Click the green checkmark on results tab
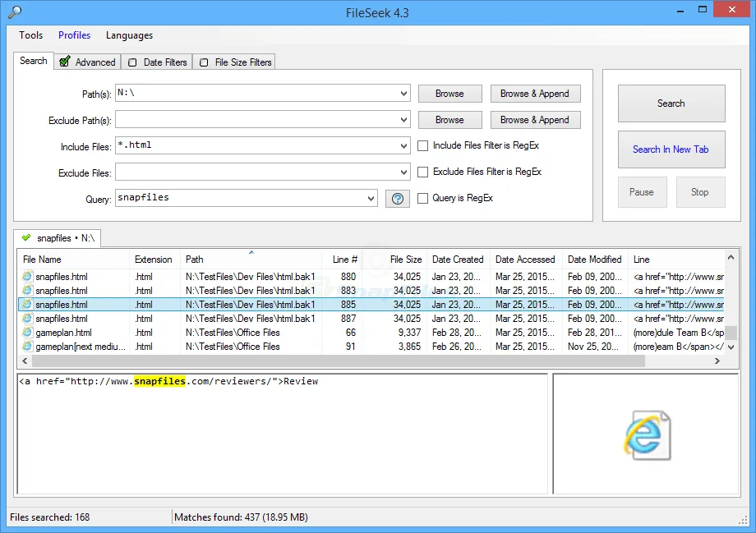The height and width of the screenshot is (533, 756). pos(26,237)
